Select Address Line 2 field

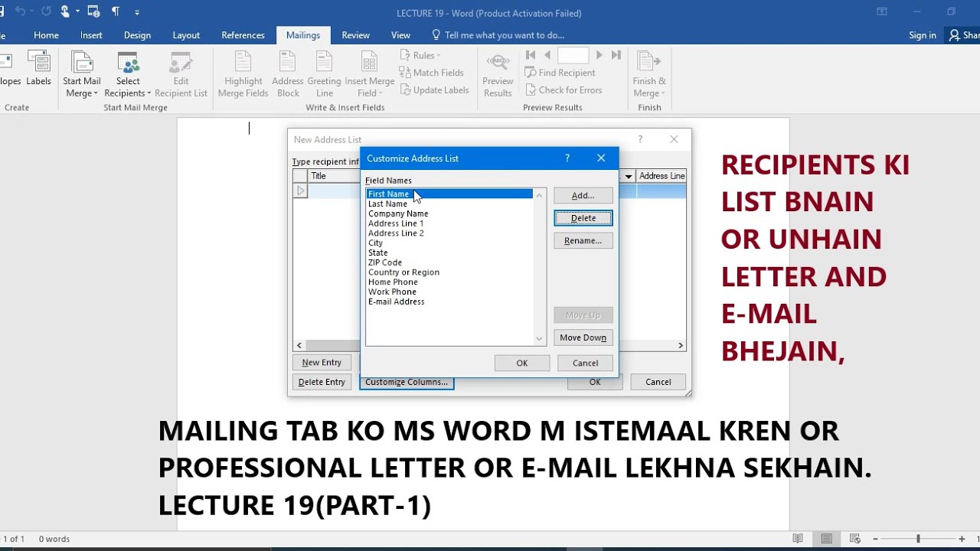[449, 233]
